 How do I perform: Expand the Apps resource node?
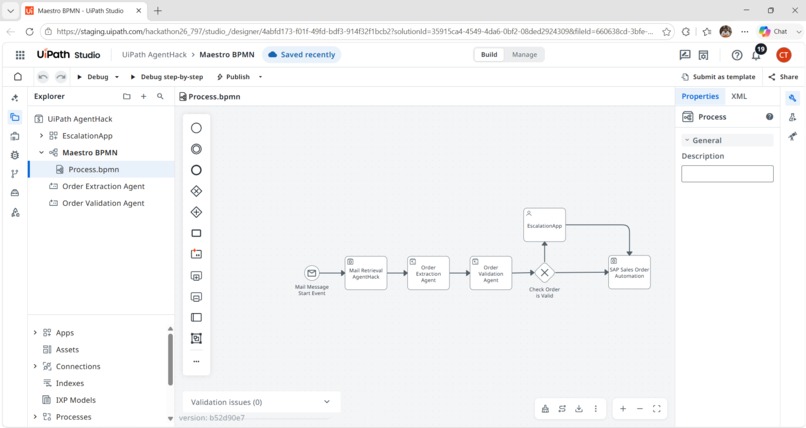pyautogui.click(x=35, y=332)
